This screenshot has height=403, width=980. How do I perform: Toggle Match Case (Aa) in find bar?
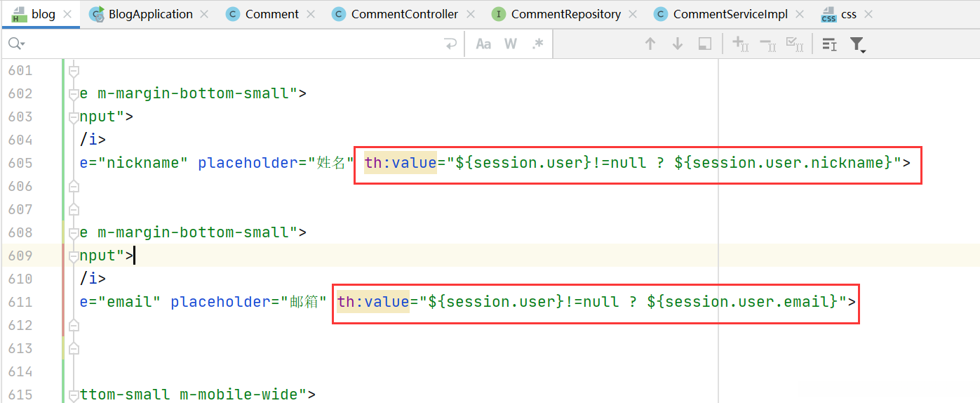point(483,44)
